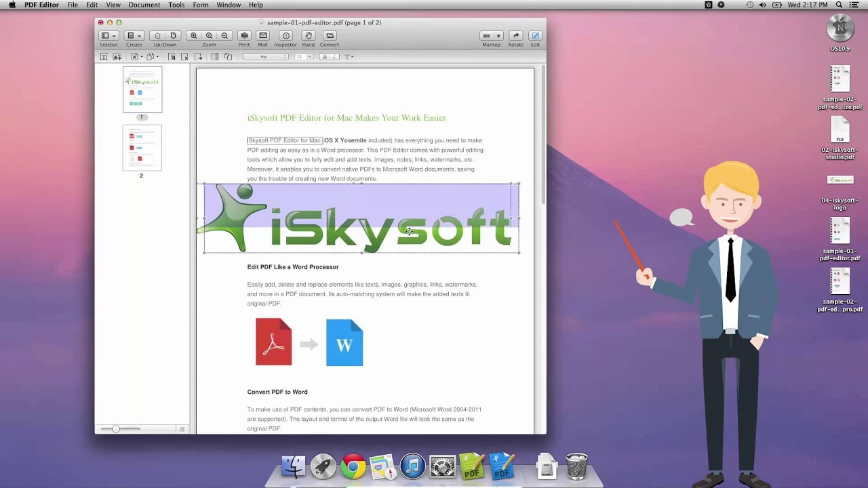Click the Up page navigation button
The image size is (868, 488).
pos(157,36)
